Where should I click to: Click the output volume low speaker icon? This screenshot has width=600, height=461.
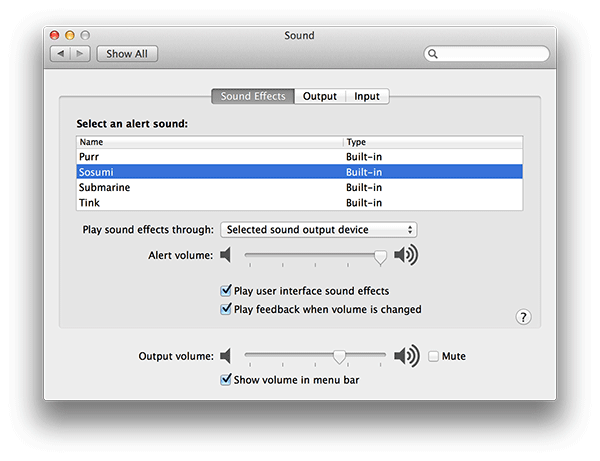click(x=226, y=356)
